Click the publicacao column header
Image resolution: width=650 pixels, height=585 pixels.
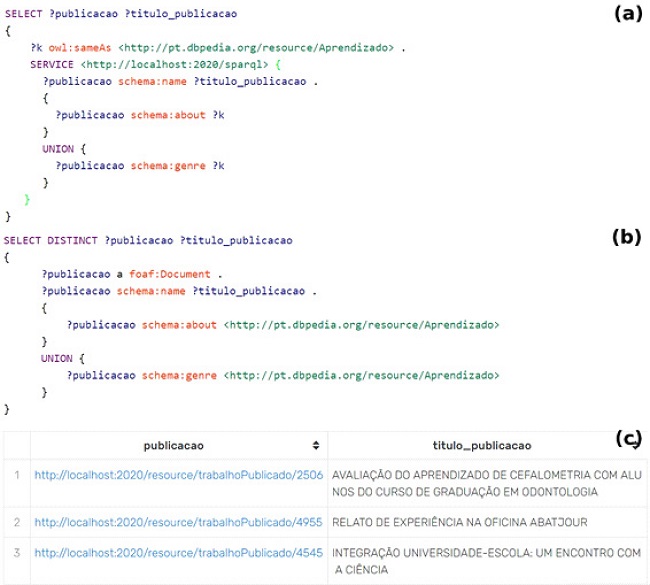click(174, 445)
